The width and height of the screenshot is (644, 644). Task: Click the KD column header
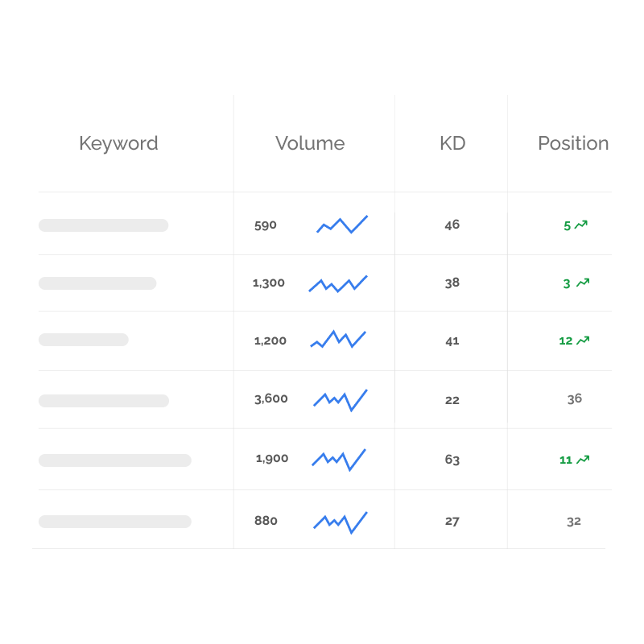tap(452, 143)
